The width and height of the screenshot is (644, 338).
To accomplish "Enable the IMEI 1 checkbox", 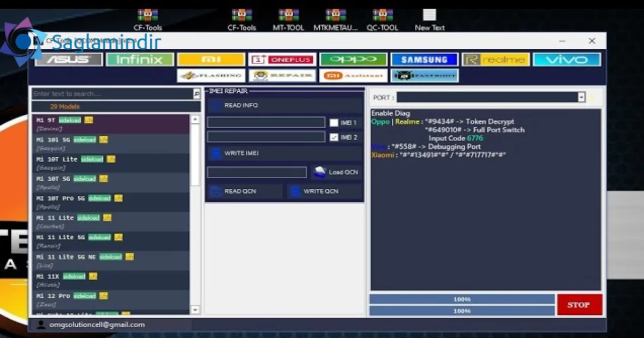I will click(334, 123).
